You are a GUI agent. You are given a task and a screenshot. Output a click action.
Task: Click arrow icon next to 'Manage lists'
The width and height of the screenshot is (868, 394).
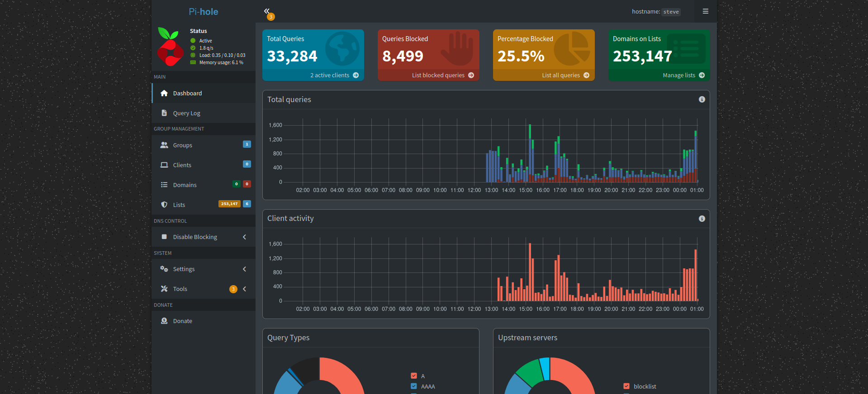[702, 75]
